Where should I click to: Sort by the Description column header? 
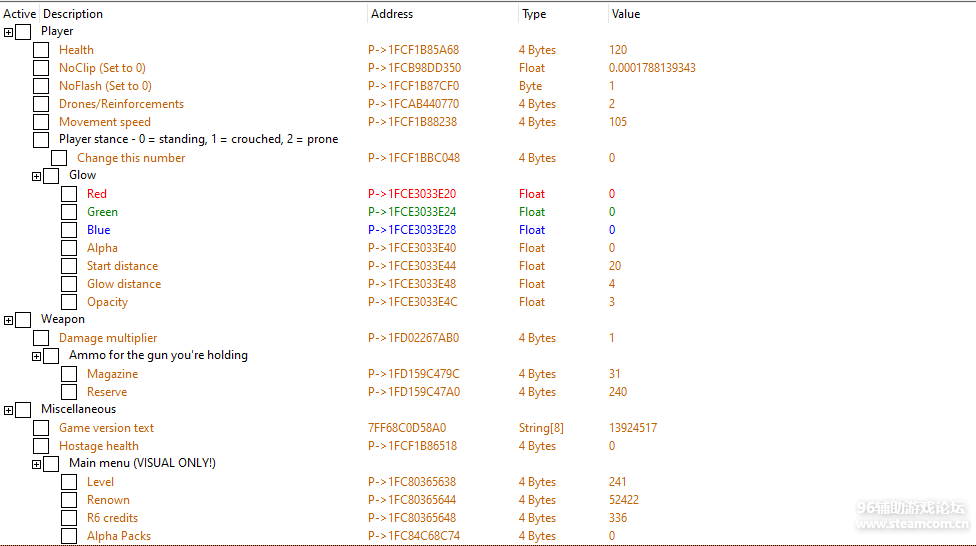[73, 14]
